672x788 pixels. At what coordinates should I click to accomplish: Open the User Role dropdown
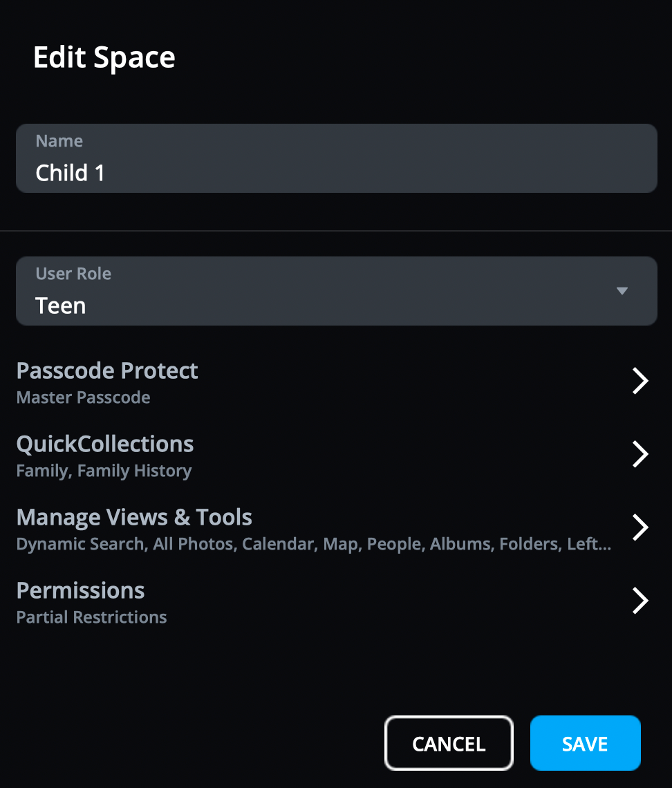tap(336, 291)
